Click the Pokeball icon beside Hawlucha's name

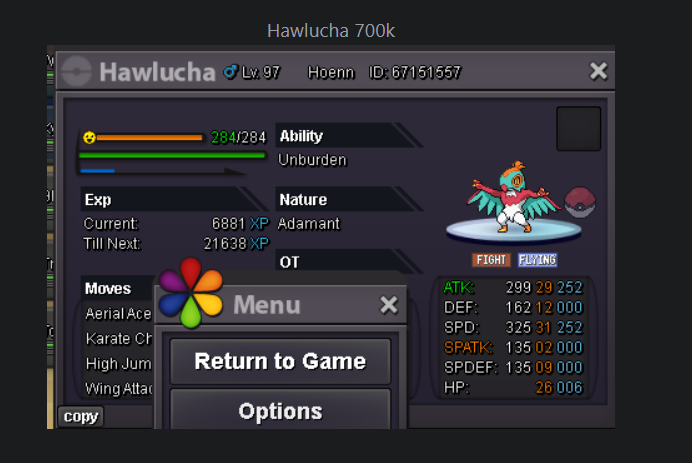point(76,72)
